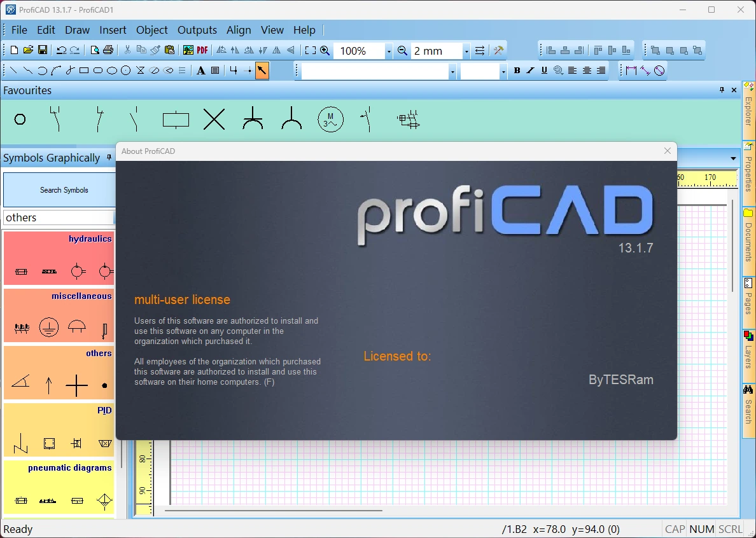Open the Outputs menu

point(197,30)
